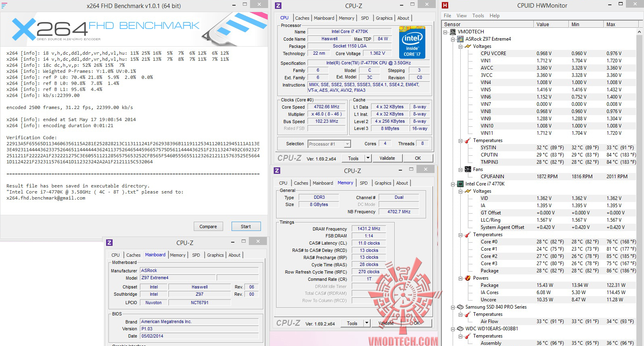The width and height of the screenshot is (644, 346).
Task: Open About tab in CPU-Z Mainboard window
Action: pyautogui.click(x=234, y=255)
